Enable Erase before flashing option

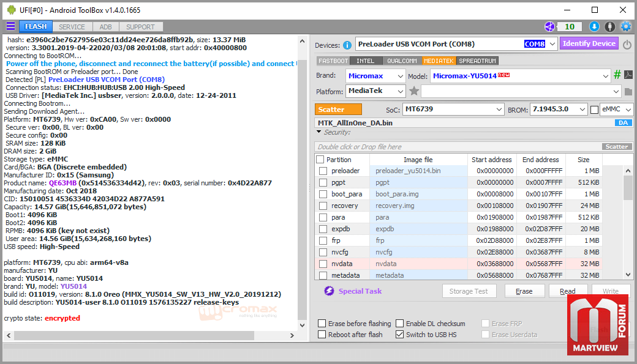click(x=322, y=324)
